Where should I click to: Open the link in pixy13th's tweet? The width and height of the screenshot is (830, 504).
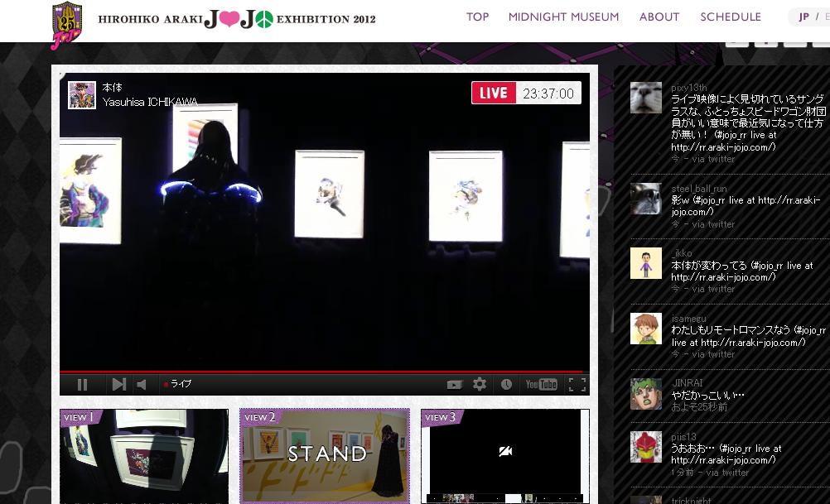723,147
